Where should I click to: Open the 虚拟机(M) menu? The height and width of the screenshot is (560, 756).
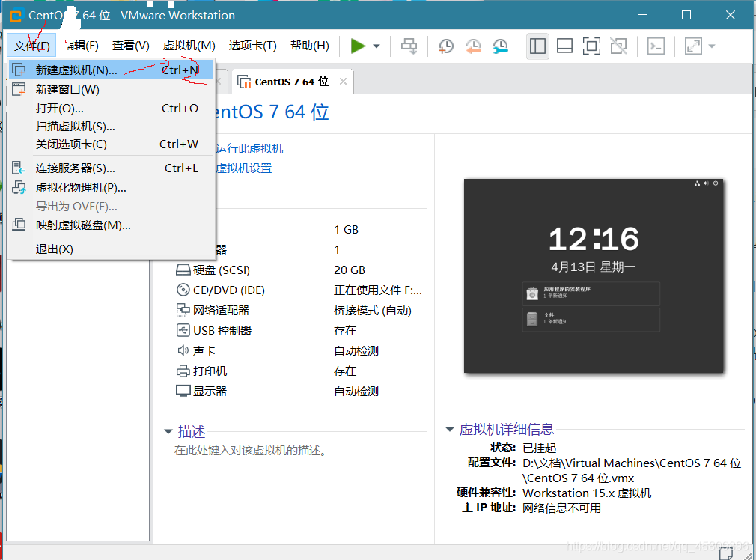coord(189,46)
